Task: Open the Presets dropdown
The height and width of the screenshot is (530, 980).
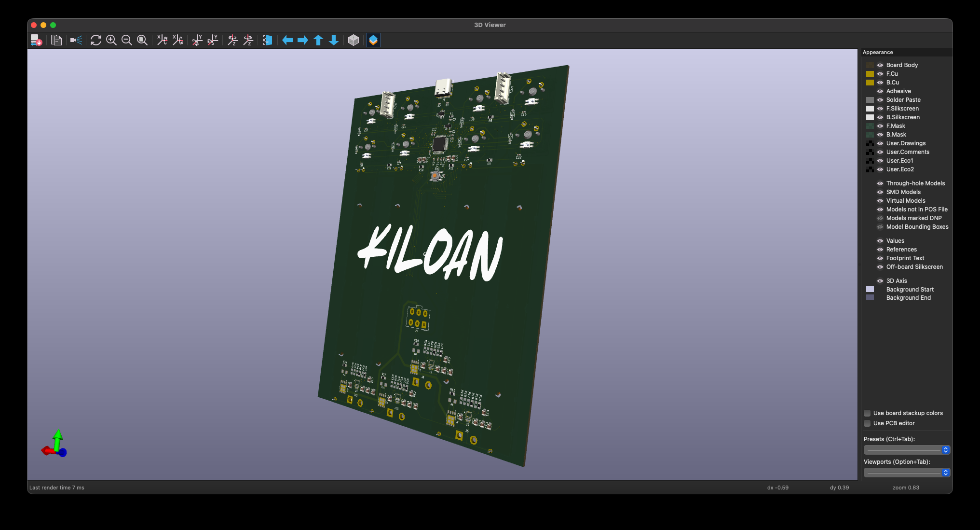Action: (907, 450)
